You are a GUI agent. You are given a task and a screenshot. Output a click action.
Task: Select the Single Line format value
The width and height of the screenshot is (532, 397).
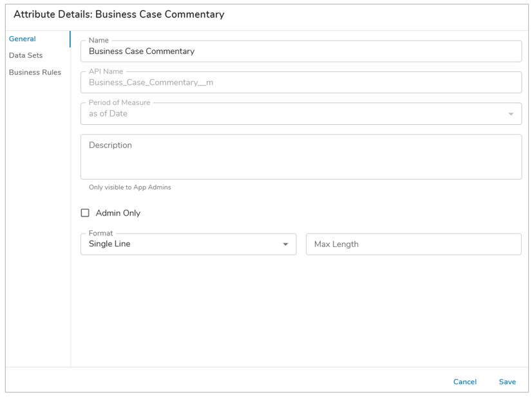coord(109,245)
